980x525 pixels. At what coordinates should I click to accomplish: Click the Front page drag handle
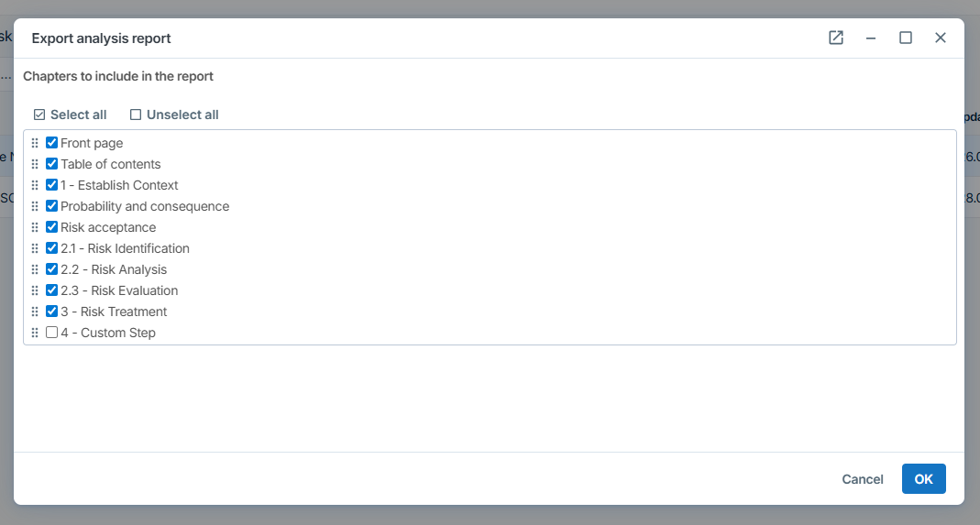click(35, 143)
